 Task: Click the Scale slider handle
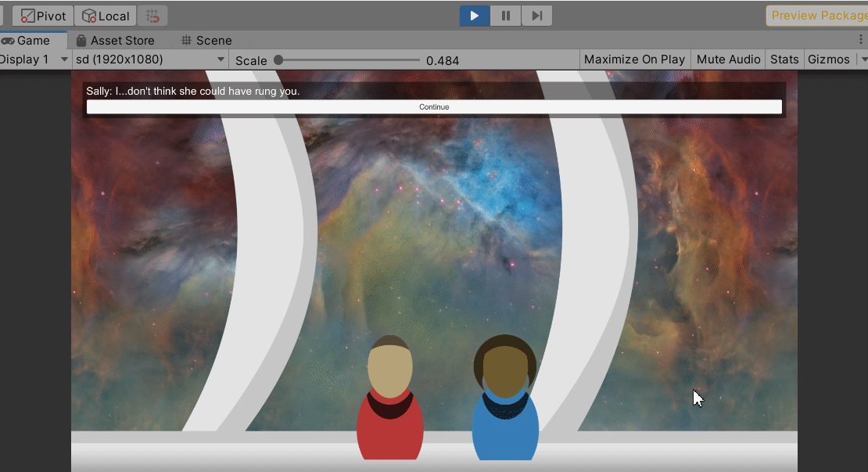click(278, 59)
